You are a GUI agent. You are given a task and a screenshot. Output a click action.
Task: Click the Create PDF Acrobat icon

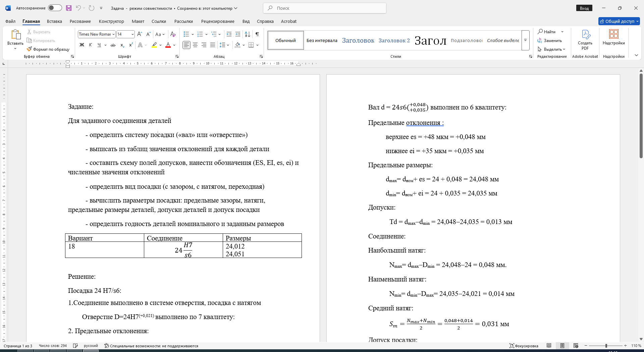pyautogui.click(x=585, y=40)
